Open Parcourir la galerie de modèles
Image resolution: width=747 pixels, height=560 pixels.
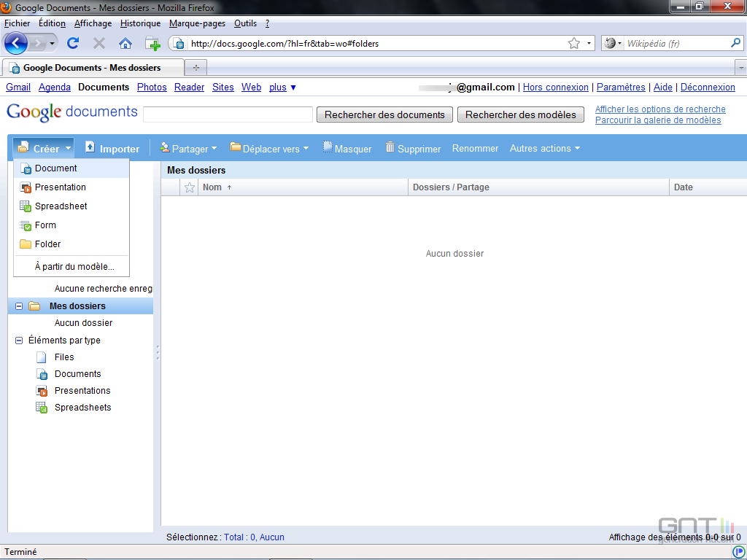(x=658, y=120)
